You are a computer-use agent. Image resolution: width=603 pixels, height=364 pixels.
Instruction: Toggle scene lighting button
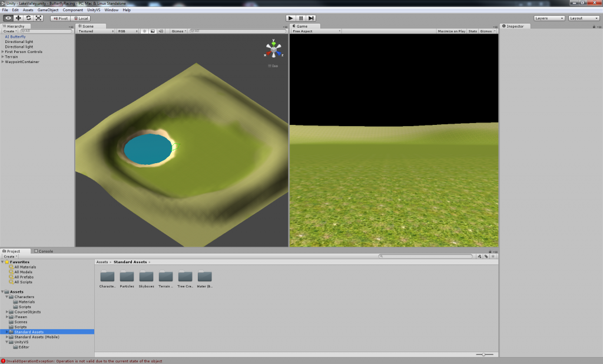145,31
